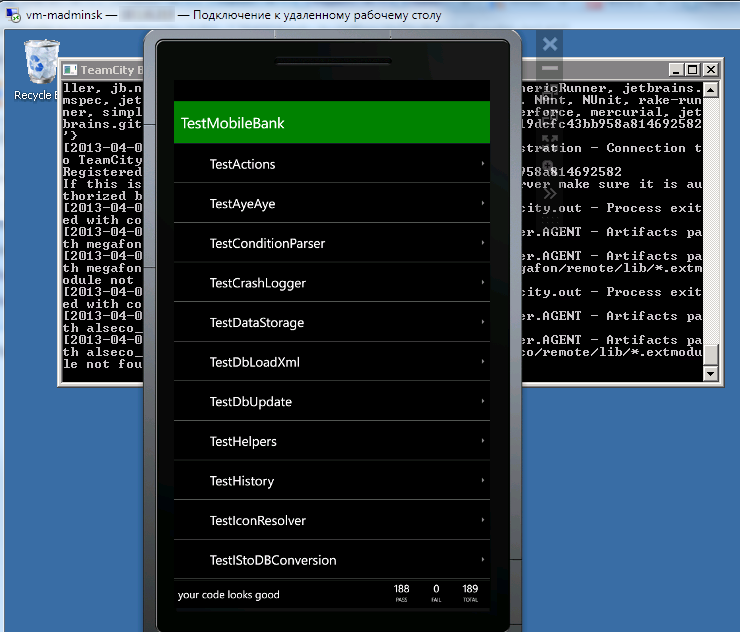Close the TeamCity console window
740x632 pixels.
point(711,70)
